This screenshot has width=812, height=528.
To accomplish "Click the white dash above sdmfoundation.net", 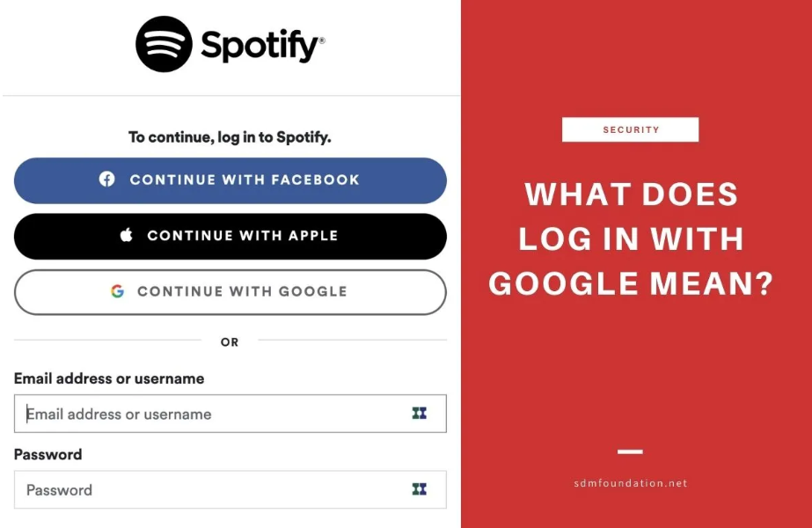I will point(630,451).
